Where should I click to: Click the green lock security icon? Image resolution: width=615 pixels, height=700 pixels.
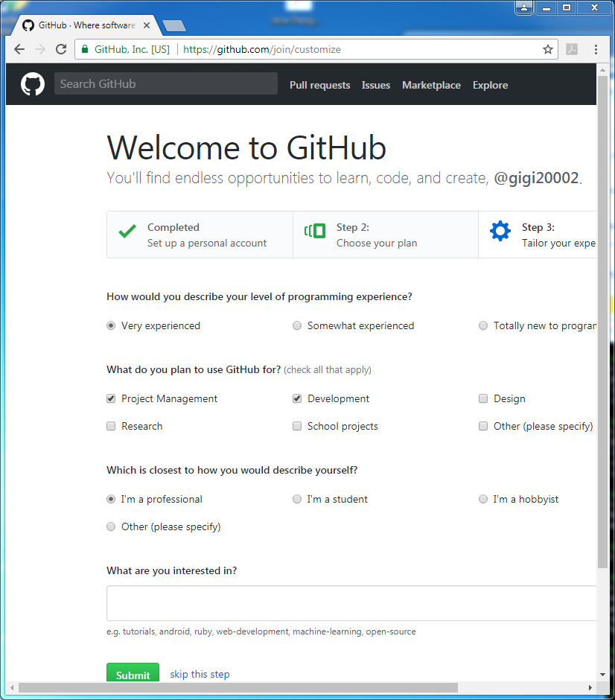(x=84, y=49)
